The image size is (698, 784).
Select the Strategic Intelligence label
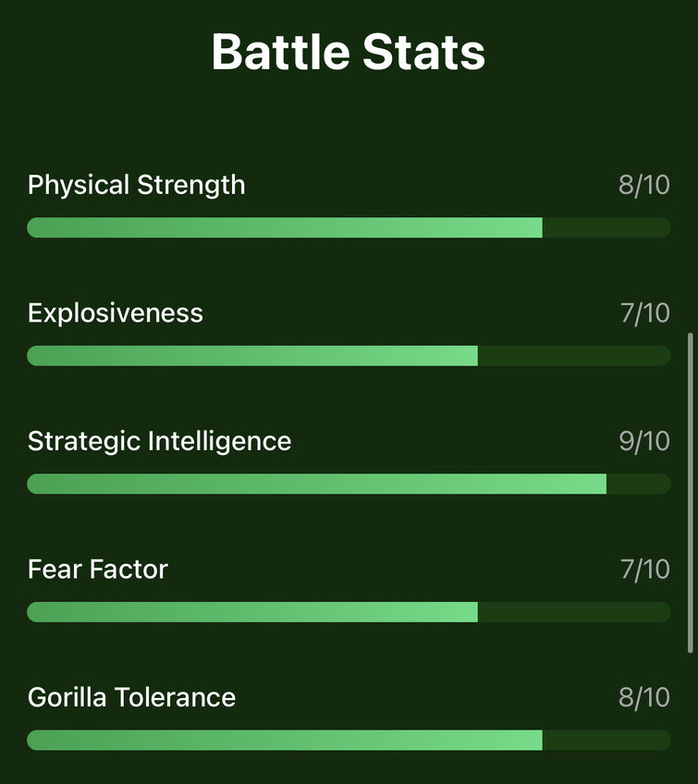[160, 442]
